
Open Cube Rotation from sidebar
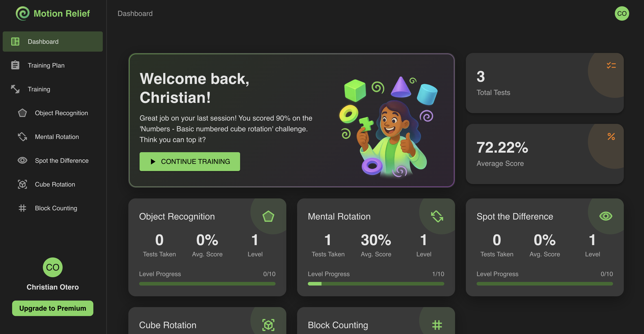coord(55,184)
